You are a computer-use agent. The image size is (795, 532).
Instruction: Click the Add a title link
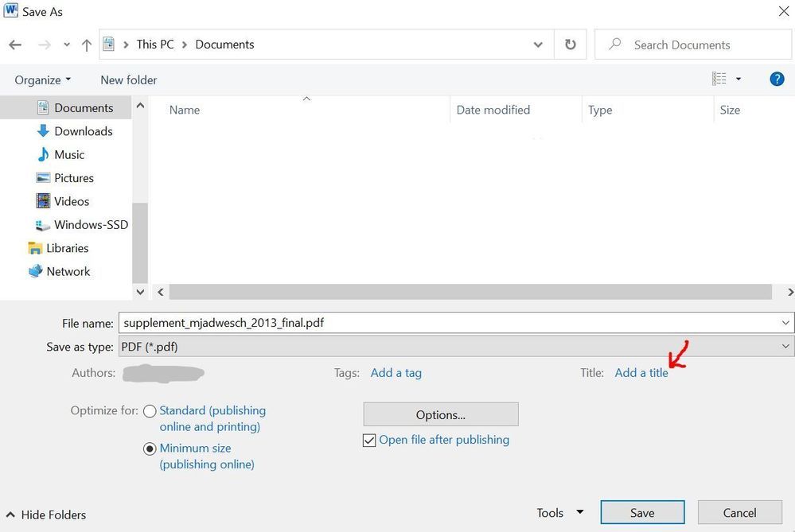tap(641, 373)
